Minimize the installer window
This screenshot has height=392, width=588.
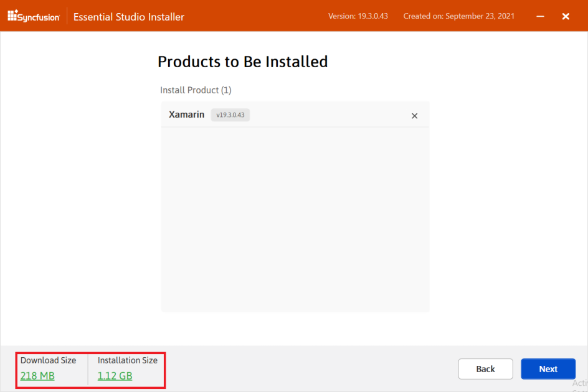[x=540, y=16]
